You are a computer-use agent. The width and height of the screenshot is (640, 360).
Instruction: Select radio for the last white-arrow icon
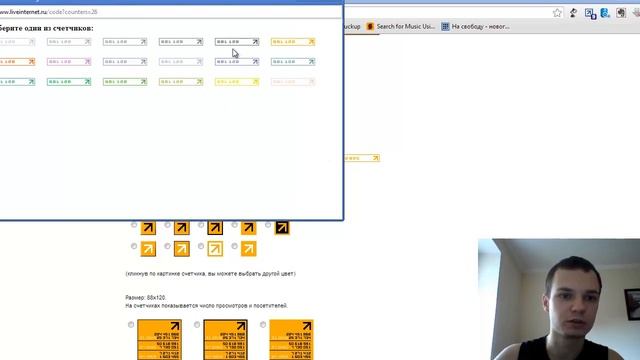[234, 246]
